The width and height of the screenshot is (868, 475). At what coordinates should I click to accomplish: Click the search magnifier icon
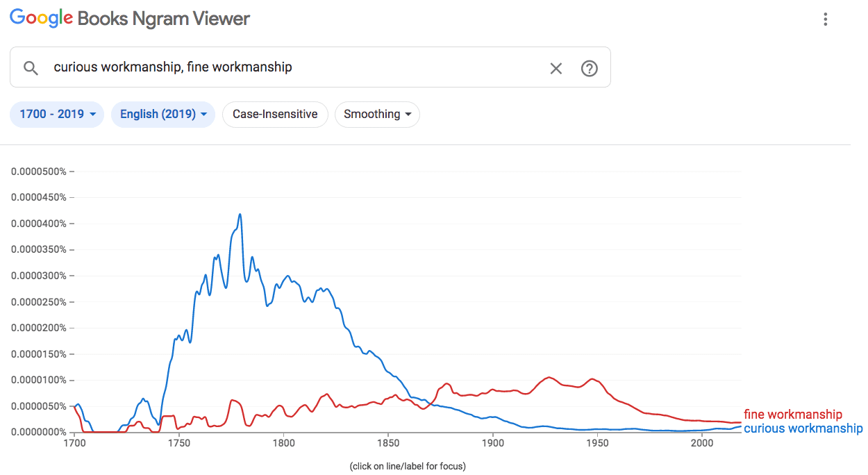[31, 67]
